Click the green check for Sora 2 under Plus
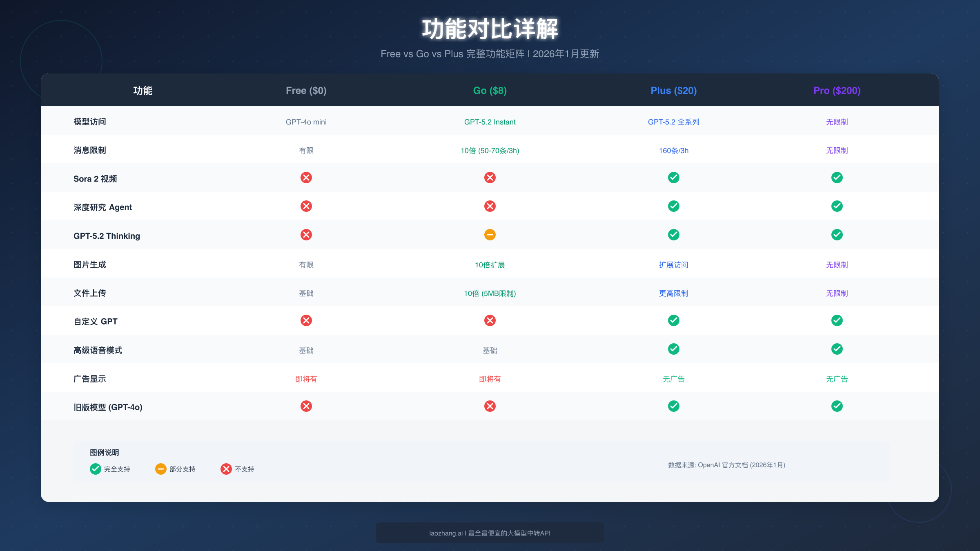Image resolution: width=980 pixels, height=551 pixels. click(x=673, y=178)
